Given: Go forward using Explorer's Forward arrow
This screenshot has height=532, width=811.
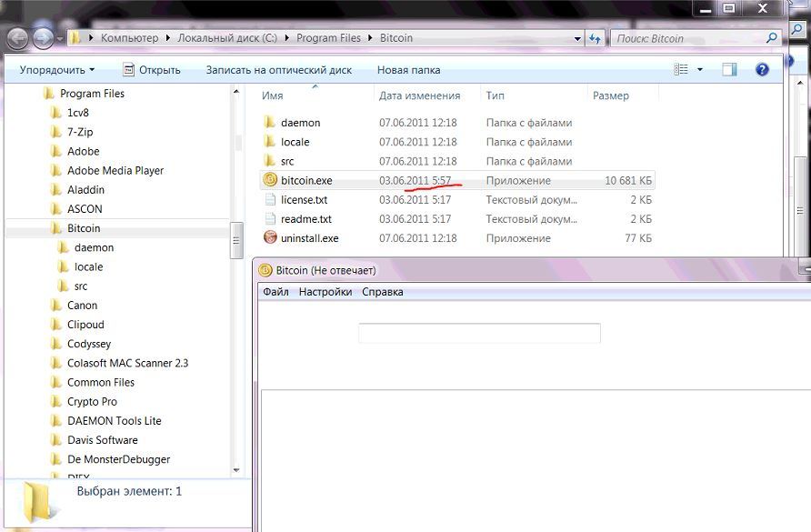Looking at the screenshot, I should click(43, 38).
